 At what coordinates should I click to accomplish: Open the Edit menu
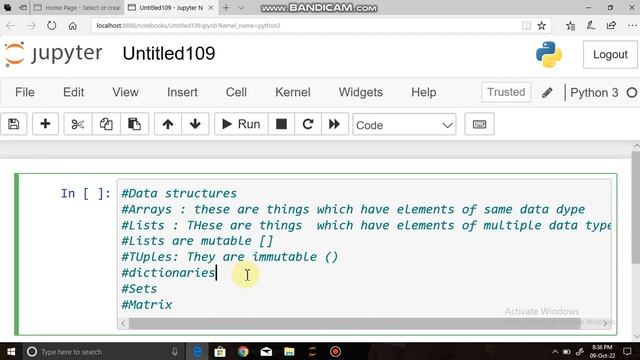[x=73, y=92]
